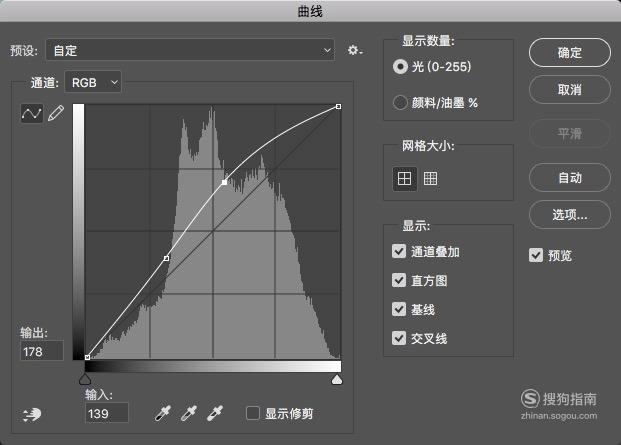Click the 输出 value field showing 178
The width and height of the screenshot is (621, 445).
[x=42, y=351]
